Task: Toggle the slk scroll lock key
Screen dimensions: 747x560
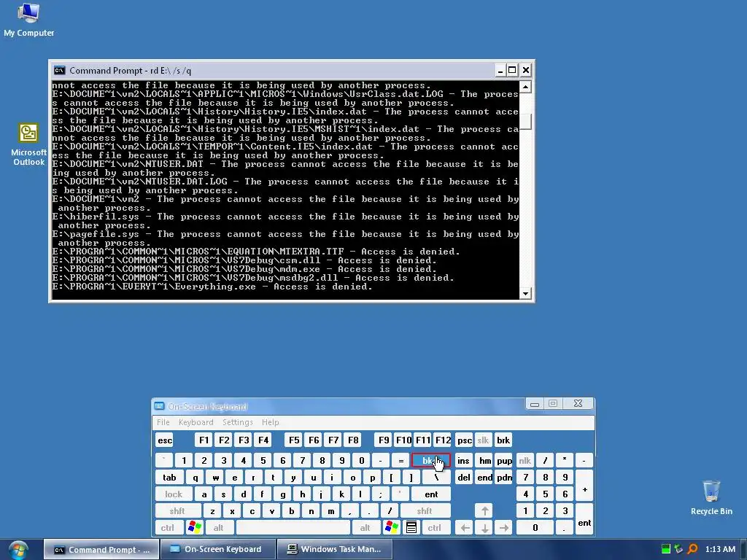Action: (x=483, y=440)
